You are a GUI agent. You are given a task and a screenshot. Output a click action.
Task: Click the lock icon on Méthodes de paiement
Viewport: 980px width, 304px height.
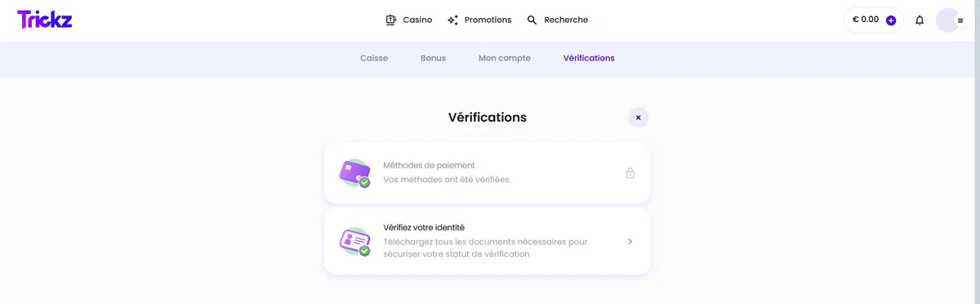(x=630, y=173)
